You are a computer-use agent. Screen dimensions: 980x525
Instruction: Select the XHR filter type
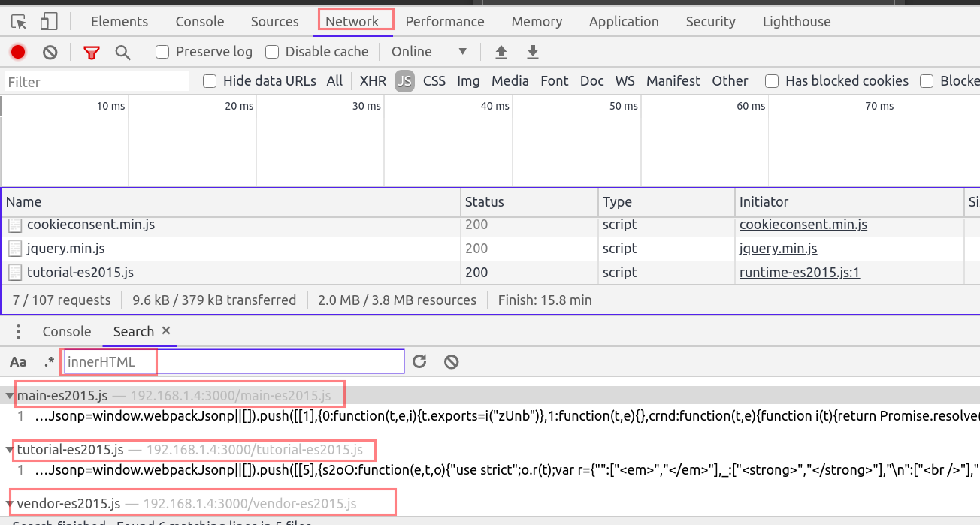point(373,81)
